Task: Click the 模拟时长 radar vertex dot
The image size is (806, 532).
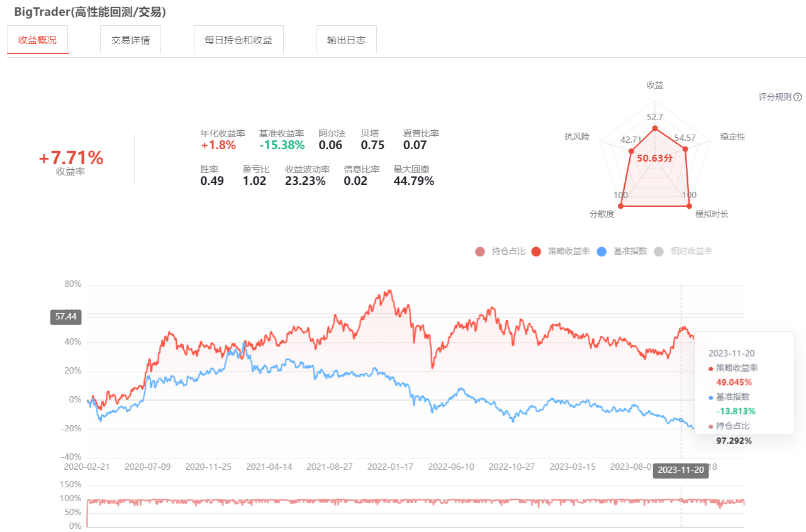Action: pos(690,206)
